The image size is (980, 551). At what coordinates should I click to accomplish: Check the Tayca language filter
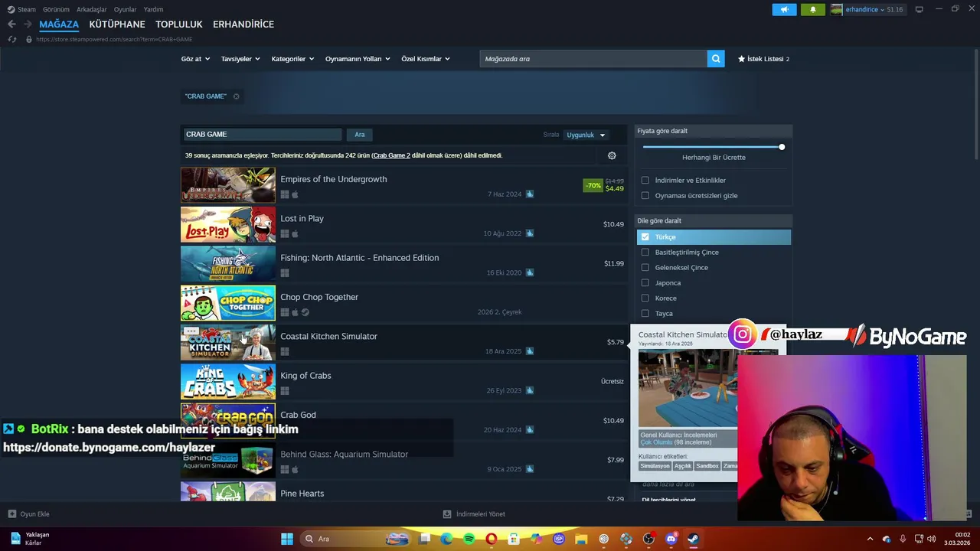pyautogui.click(x=645, y=314)
